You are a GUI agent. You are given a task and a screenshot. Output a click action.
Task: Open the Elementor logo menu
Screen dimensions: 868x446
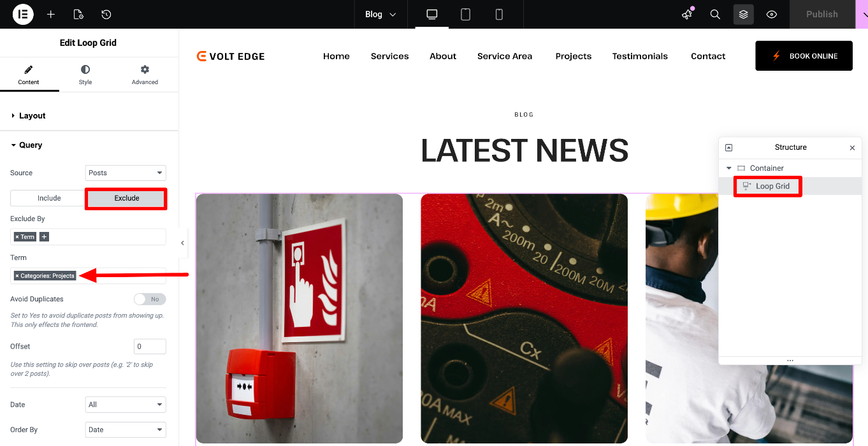(23, 14)
